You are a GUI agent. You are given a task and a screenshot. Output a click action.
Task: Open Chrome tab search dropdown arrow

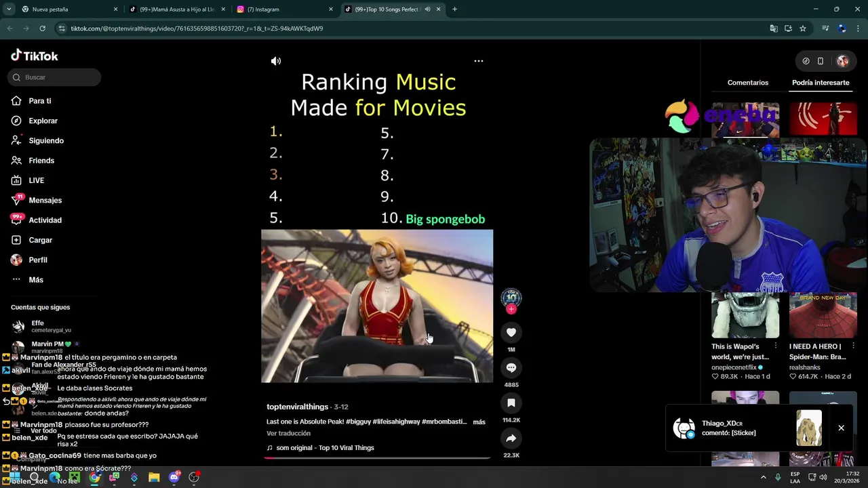[9, 9]
